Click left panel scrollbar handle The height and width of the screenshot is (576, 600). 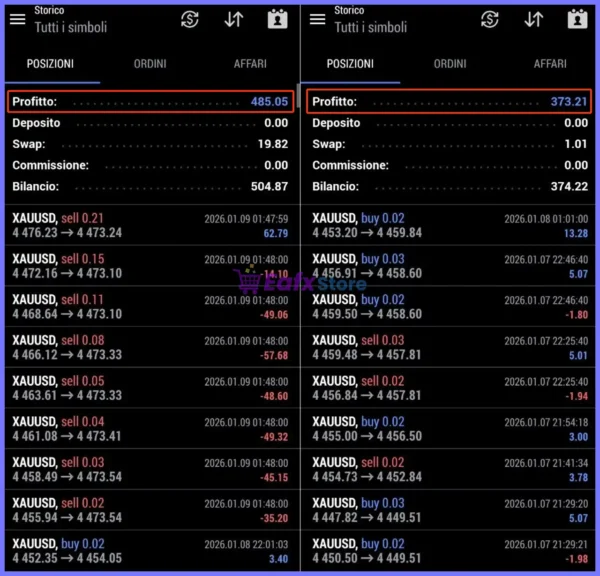point(298,96)
